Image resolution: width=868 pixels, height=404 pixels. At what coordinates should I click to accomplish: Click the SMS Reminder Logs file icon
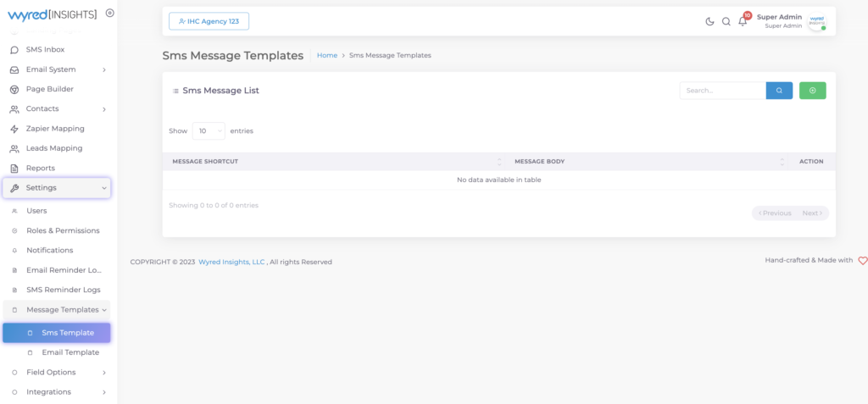pos(14,290)
